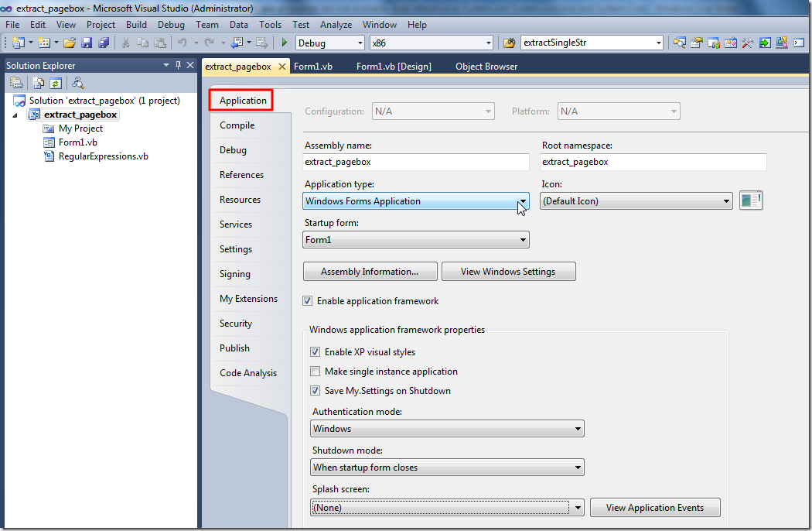
Task: Toggle Save My.Settings on Shutdown checkbox
Action: [315, 390]
